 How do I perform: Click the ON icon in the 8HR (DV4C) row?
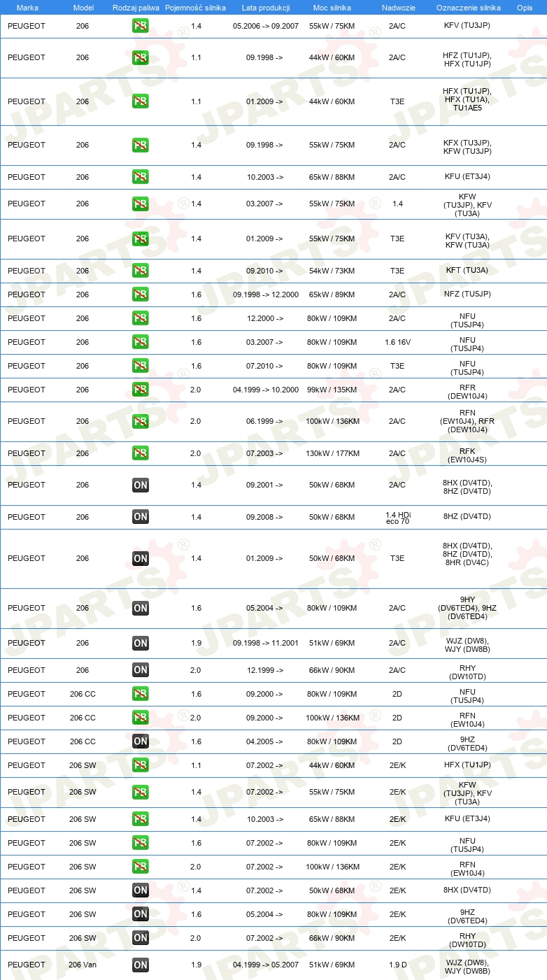[x=141, y=558]
